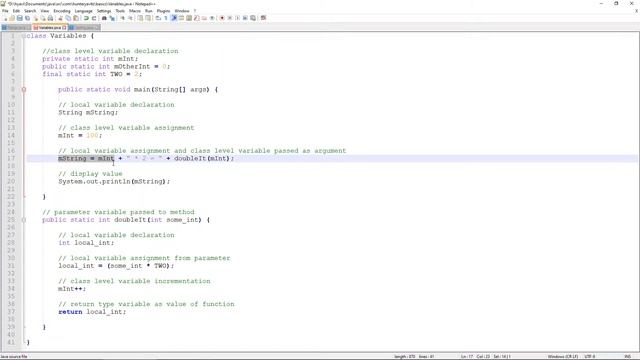Undo the last edit via toolbar
The width and height of the screenshot is (640, 360).
pyautogui.click(x=86, y=18)
